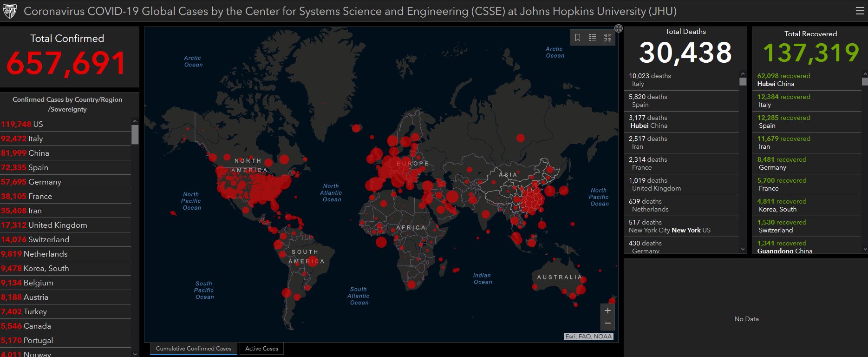
Task: Switch to the Active Cases tab
Action: (x=261, y=349)
